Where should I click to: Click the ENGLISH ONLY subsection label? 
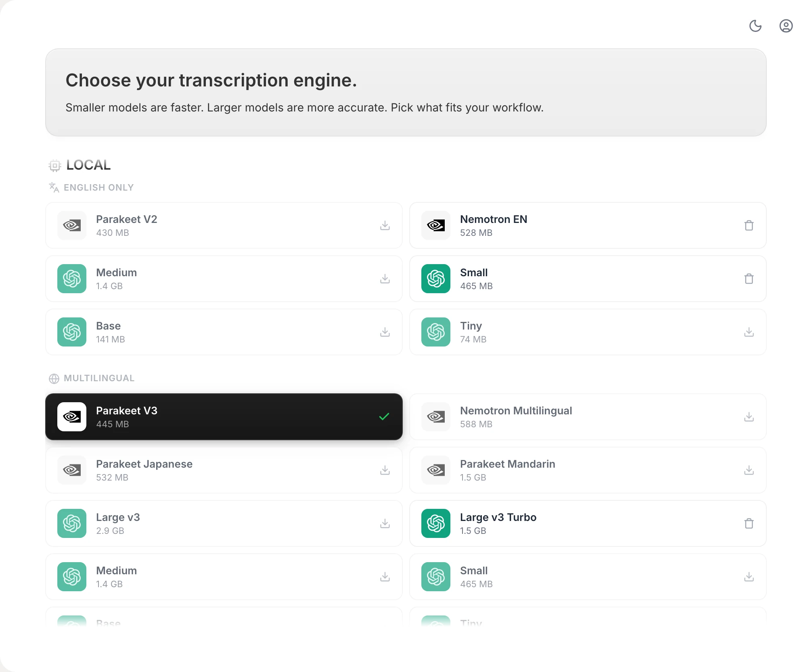pyautogui.click(x=98, y=187)
